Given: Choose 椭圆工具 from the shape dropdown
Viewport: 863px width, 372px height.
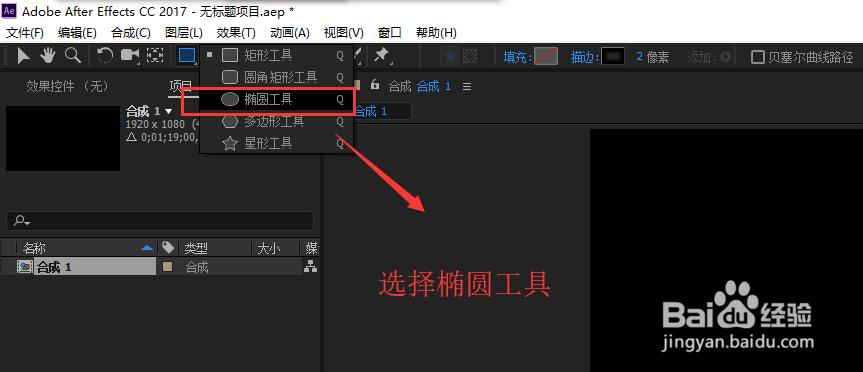Looking at the screenshot, I should [268, 100].
